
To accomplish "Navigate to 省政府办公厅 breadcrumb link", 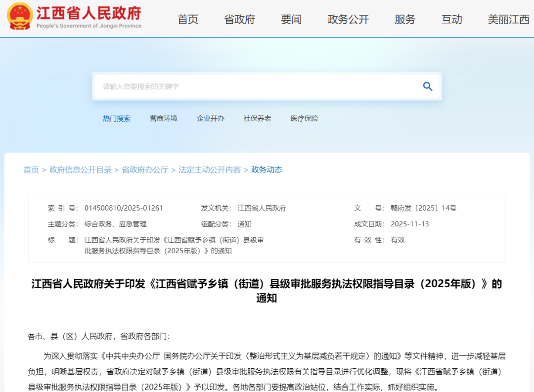I will coord(145,170).
